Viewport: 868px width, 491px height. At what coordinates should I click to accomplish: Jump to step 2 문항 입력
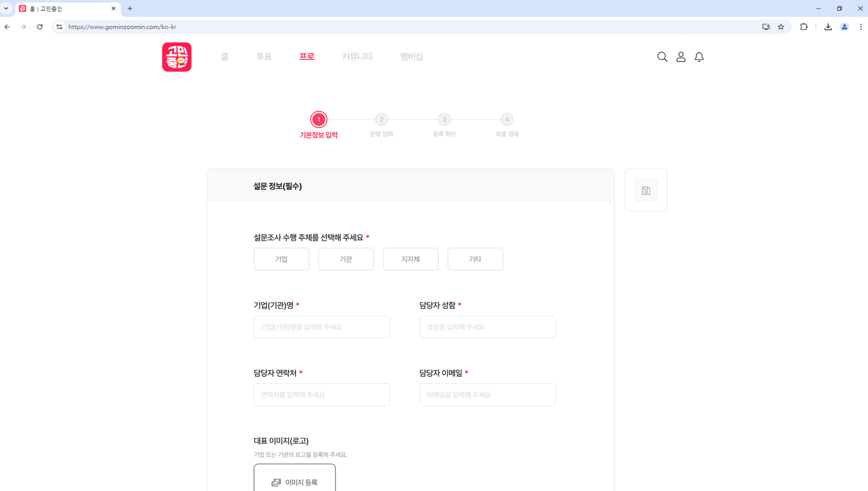(382, 120)
